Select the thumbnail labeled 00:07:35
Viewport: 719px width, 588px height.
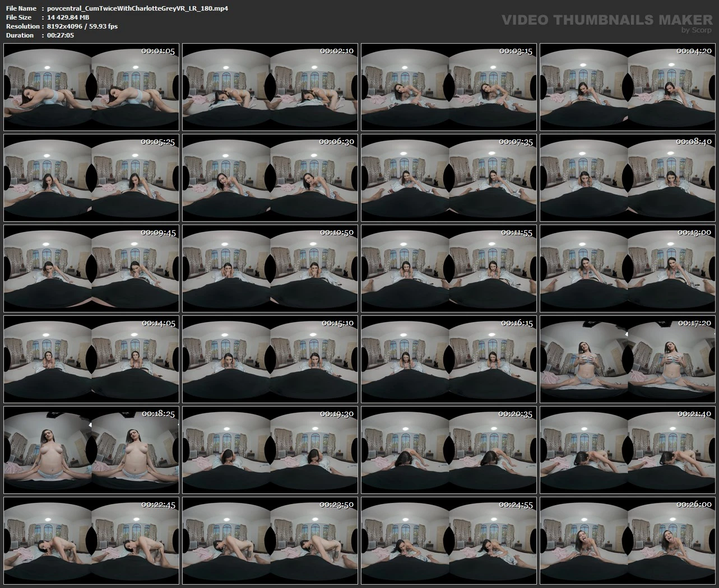449,178
